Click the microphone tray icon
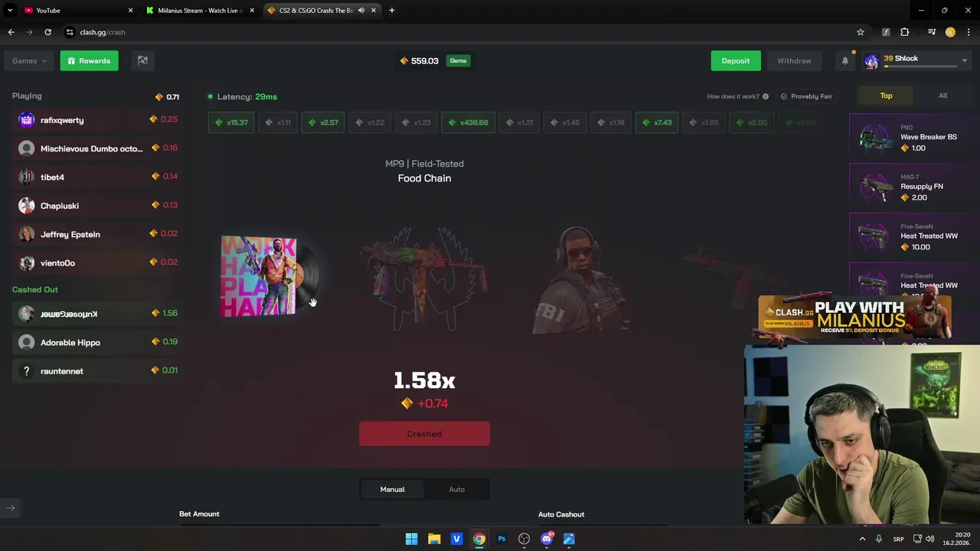 point(879,539)
